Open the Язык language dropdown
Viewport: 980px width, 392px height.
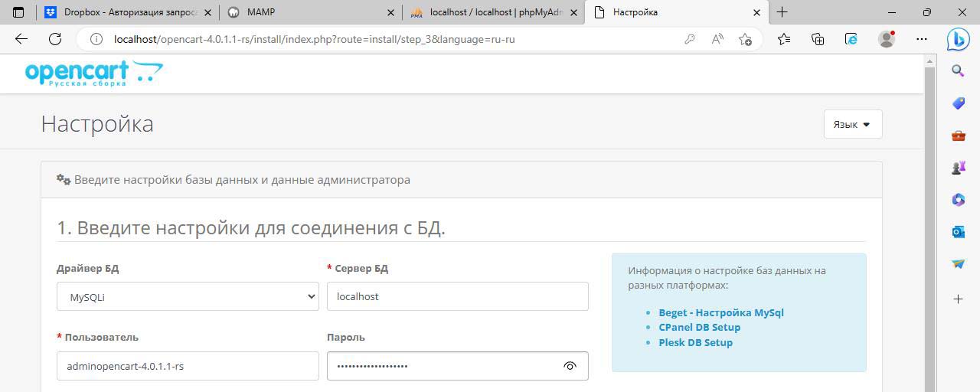(852, 124)
